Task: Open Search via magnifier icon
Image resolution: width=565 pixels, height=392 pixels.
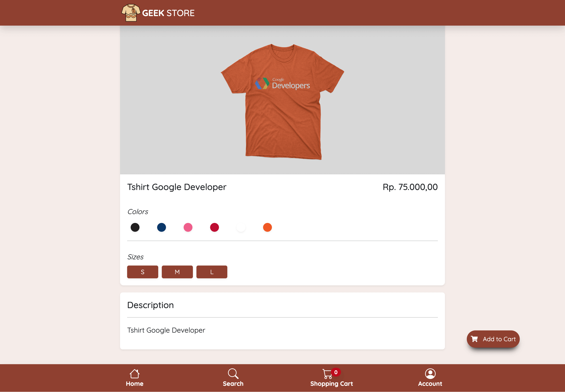Action: (233, 374)
